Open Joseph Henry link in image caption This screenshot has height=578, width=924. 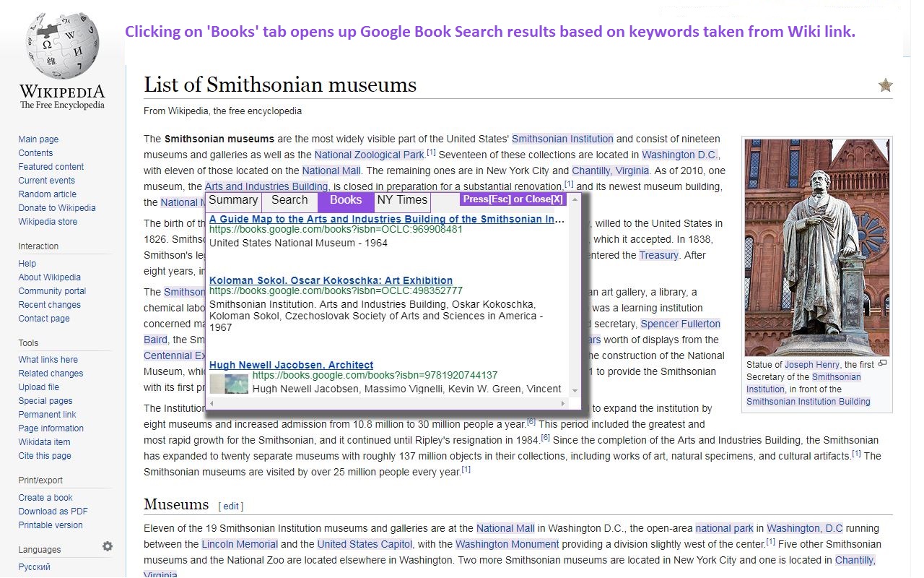click(812, 365)
